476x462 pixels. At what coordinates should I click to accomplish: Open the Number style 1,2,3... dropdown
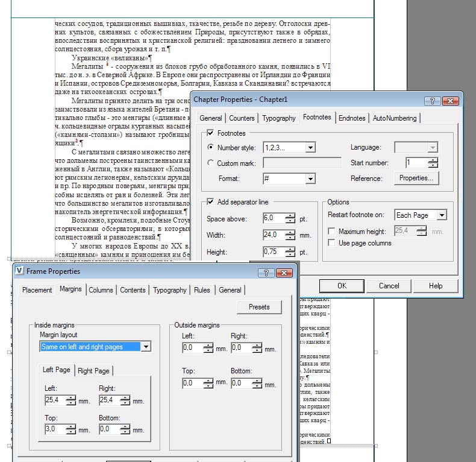[310, 148]
